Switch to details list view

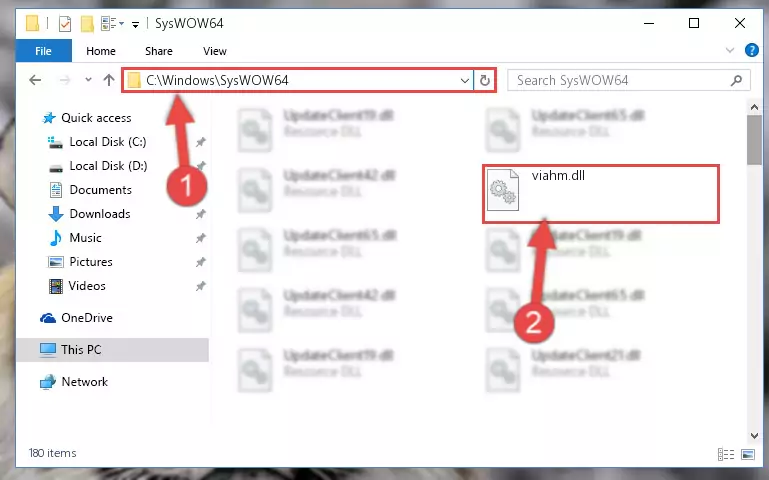tap(726, 455)
